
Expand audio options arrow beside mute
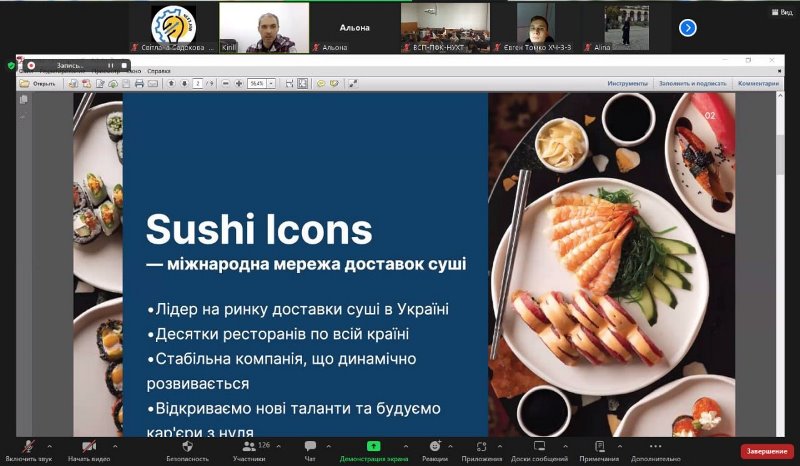49,447
